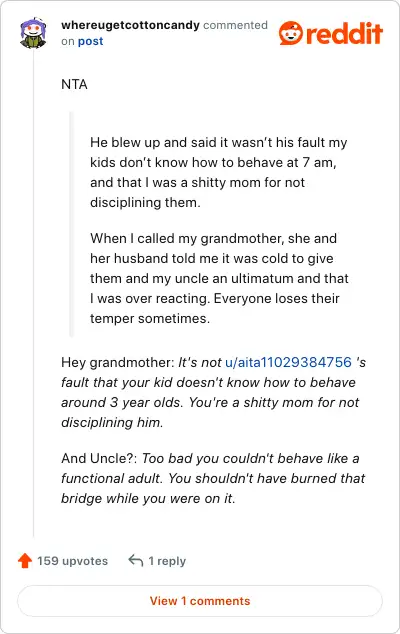Click the italic 'burned that bridge' sentence
This screenshot has width=400, height=634.
[x=213, y=488]
